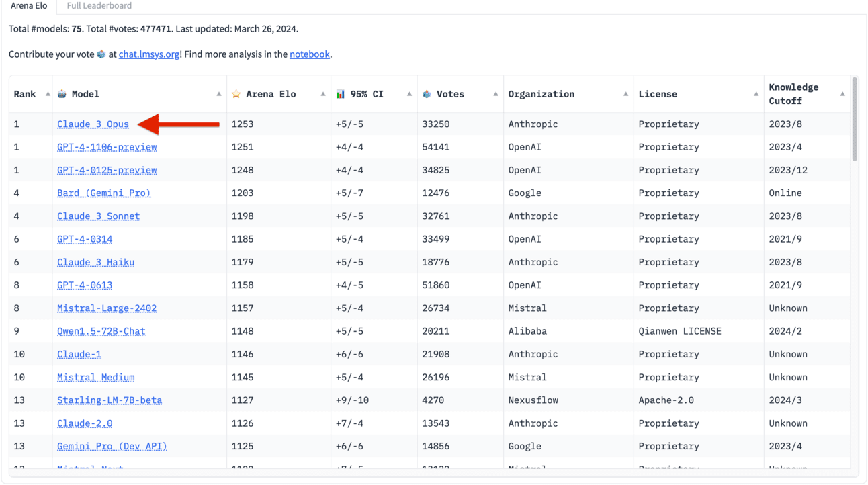Click the table's vertical scrollbar
868x485 pixels.
(855, 120)
